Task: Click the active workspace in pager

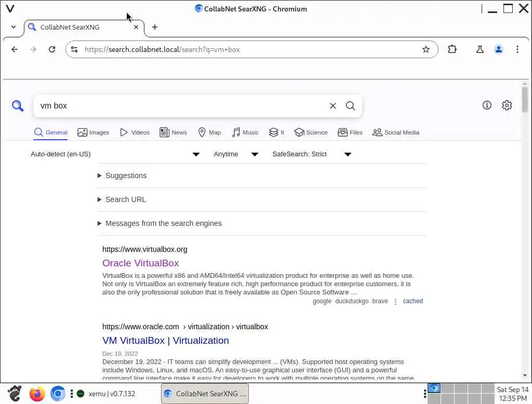Action: pyautogui.click(x=434, y=388)
